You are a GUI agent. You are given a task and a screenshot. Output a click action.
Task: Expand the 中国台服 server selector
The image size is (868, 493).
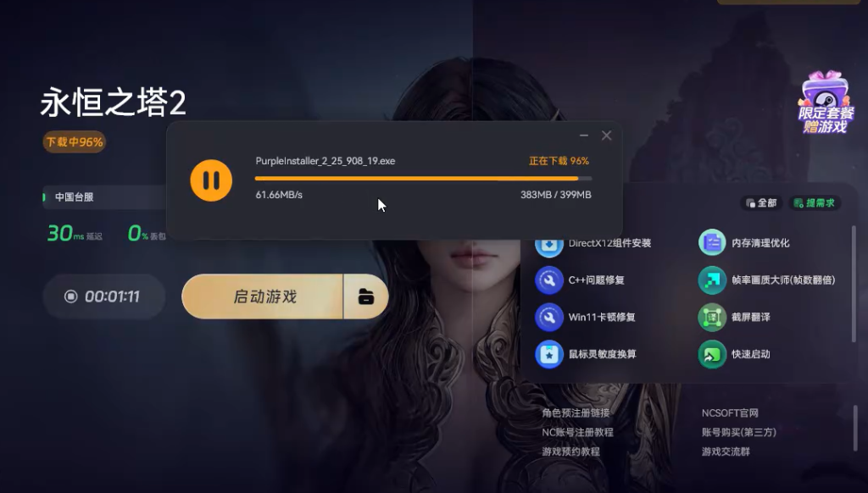point(104,197)
